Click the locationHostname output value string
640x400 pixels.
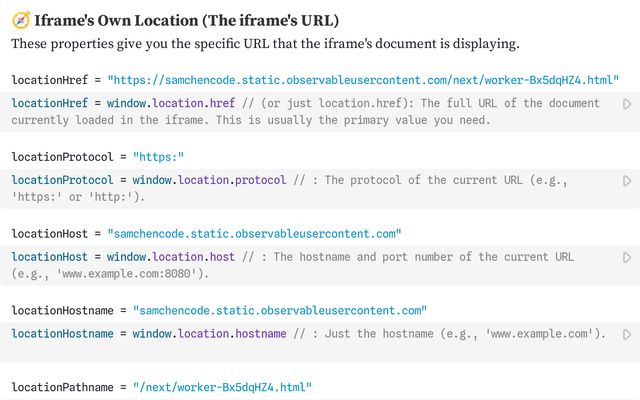coord(279,310)
